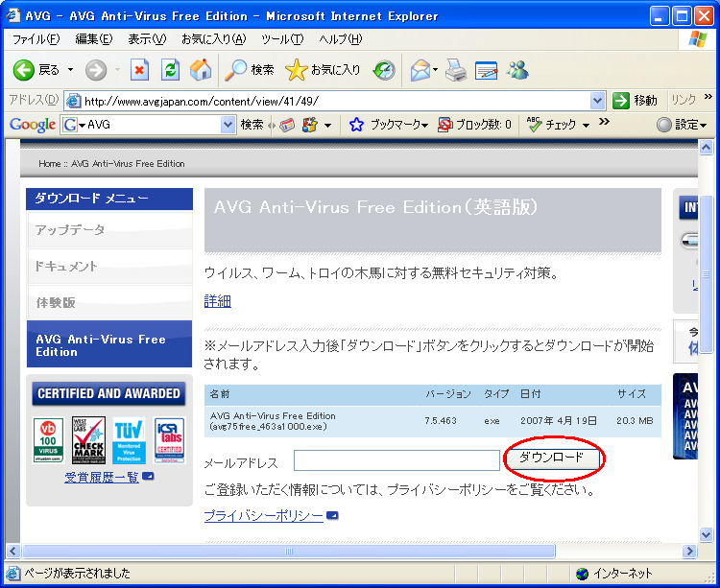720x588 pixels.
Task: Go to the Home page icon
Action: tap(201, 70)
